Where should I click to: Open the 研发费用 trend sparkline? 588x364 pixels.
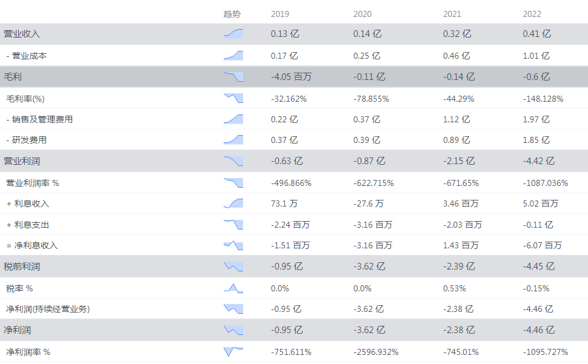coord(233,140)
